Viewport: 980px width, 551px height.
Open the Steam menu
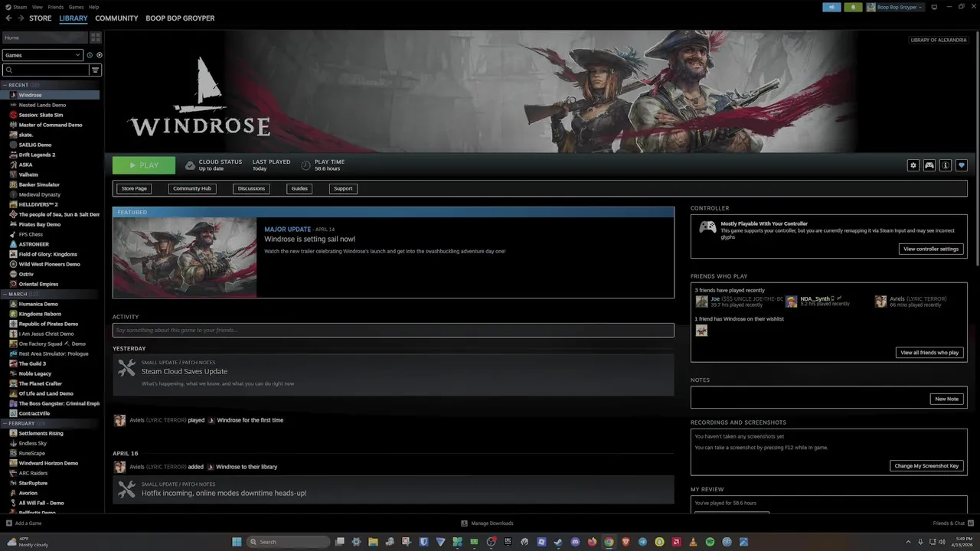[20, 7]
